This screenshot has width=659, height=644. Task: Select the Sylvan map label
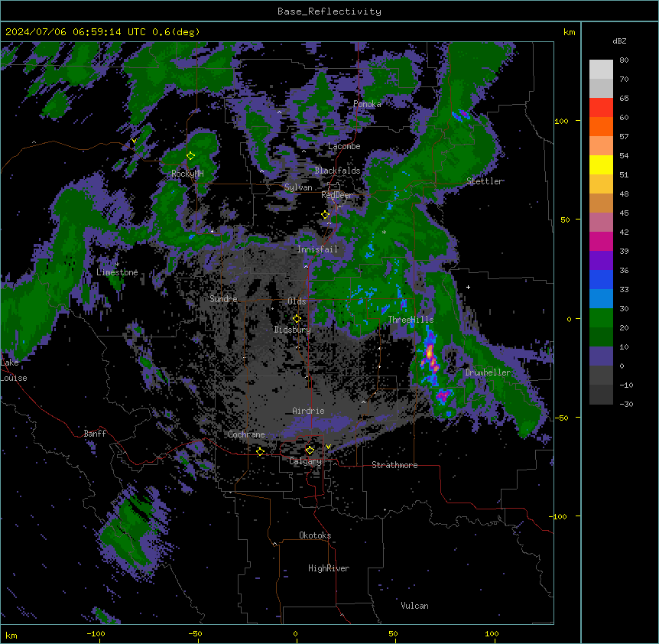298,187
